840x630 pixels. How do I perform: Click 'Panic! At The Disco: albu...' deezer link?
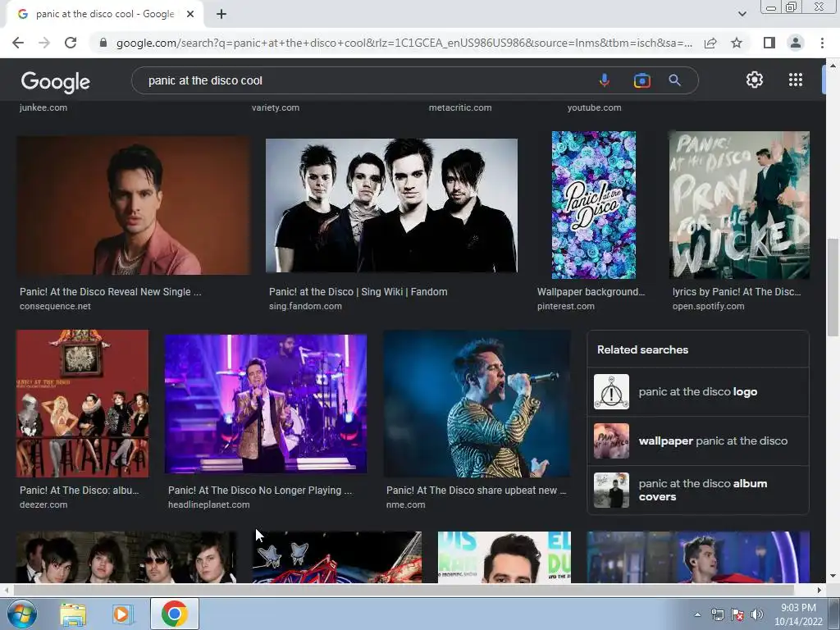pos(80,491)
